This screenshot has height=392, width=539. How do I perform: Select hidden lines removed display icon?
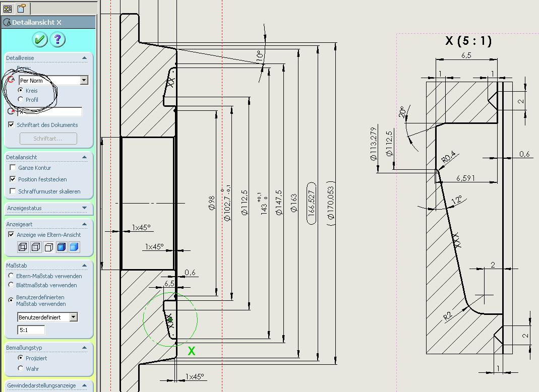tap(48, 247)
